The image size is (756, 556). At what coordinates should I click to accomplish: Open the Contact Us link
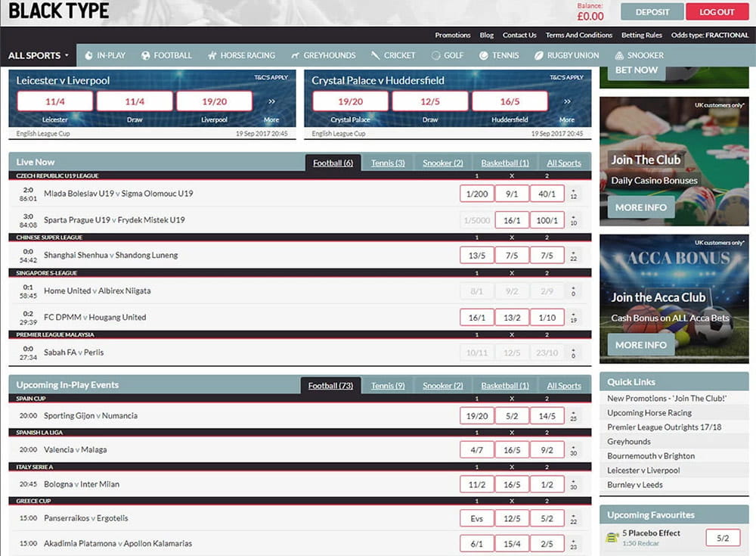519,35
